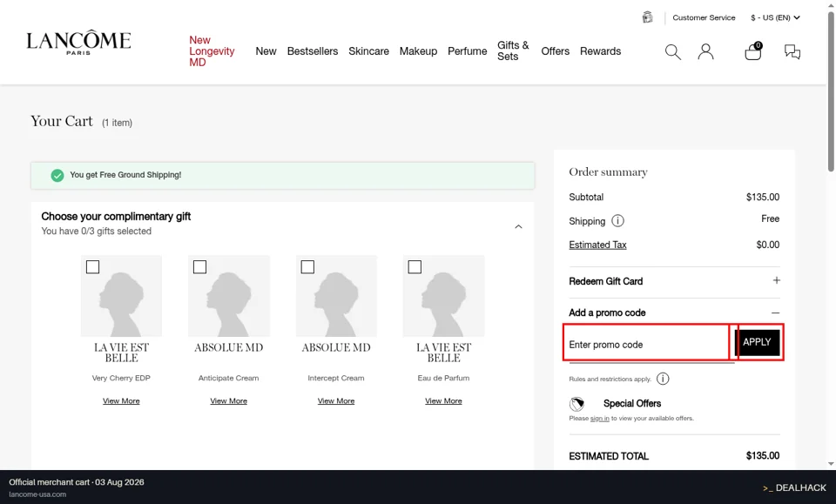Screen dimensions: 836x504
Task: Open New Longevity MD menu
Action: pos(212,51)
